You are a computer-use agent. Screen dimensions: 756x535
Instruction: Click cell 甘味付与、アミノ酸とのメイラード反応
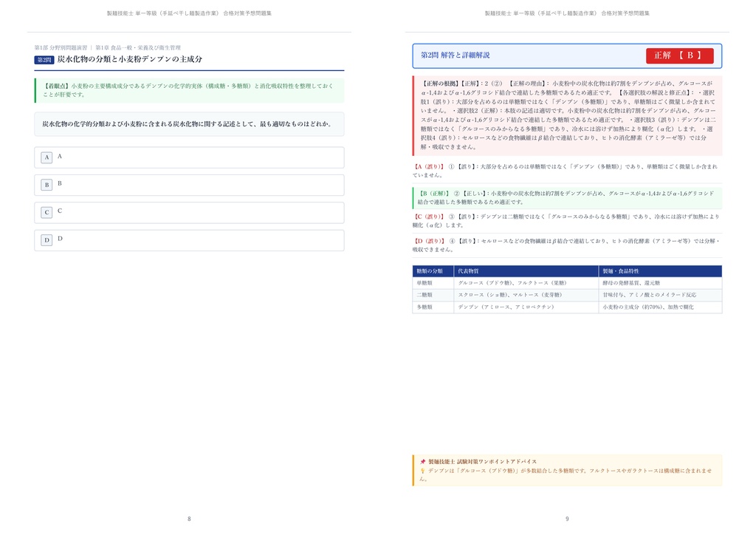coord(660,295)
